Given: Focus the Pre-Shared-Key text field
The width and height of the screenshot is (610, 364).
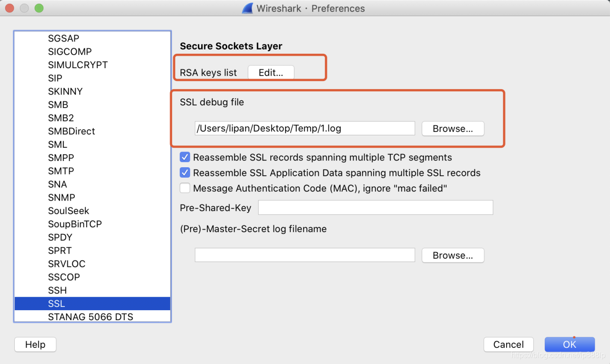Looking at the screenshot, I should tap(375, 208).
